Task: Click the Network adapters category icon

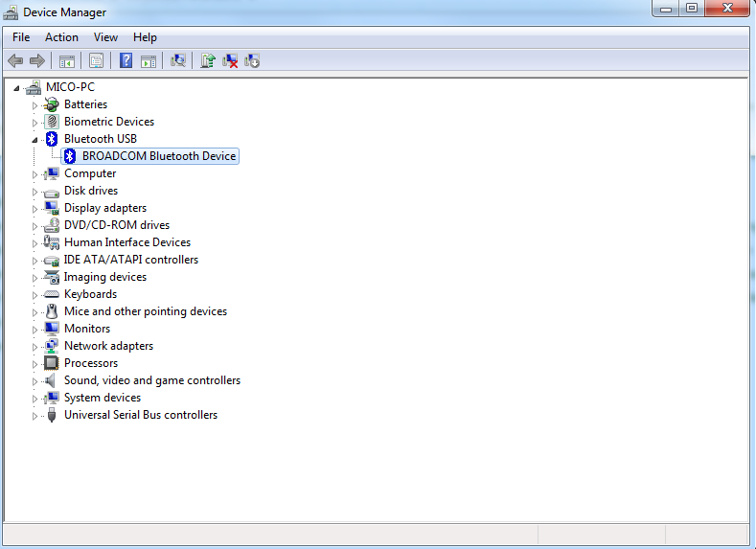Action: [x=52, y=346]
